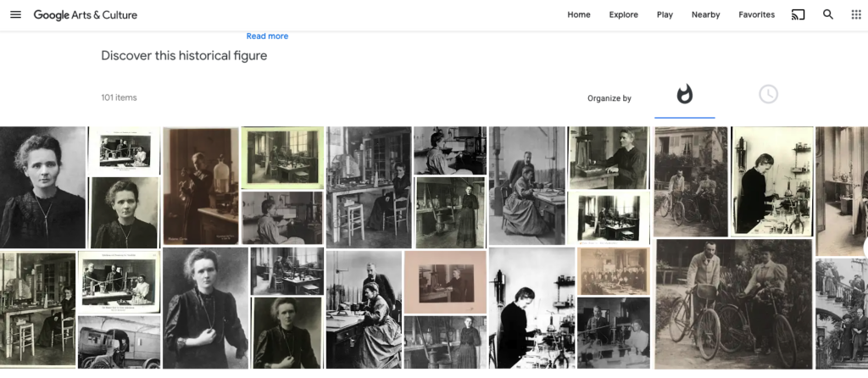
Task: Open the group conference table photo
Action: pyautogui.click(x=614, y=271)
